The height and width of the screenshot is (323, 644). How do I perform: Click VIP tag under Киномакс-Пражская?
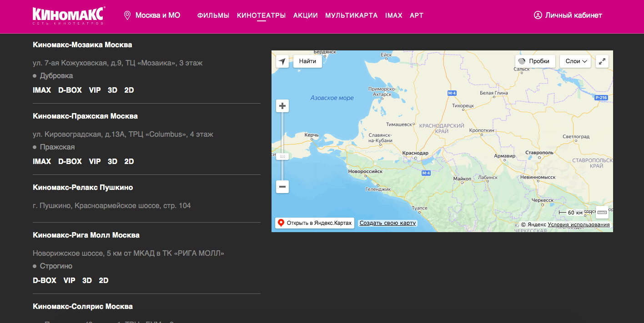point(95,162)
